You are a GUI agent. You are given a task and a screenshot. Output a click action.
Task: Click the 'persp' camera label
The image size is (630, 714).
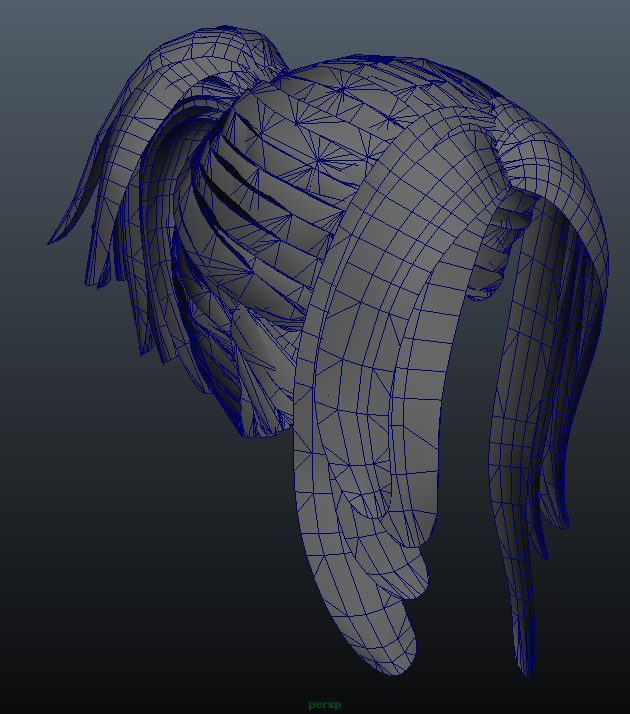(325, 704)
